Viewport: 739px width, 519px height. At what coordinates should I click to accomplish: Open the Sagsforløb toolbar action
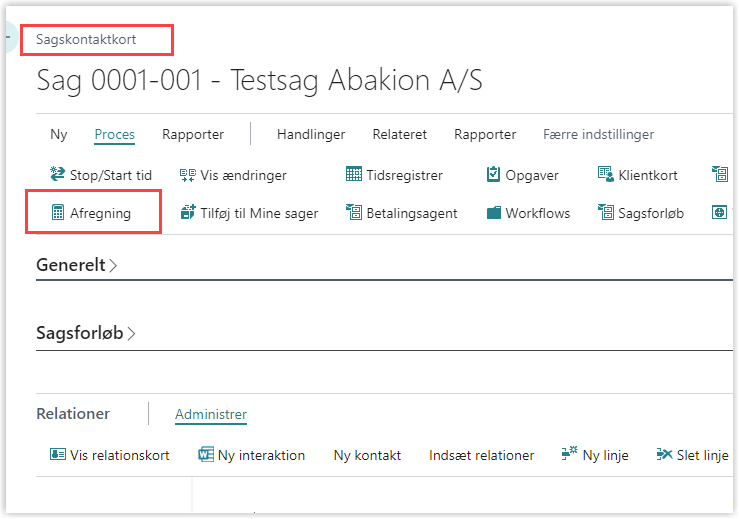[640, 213]
